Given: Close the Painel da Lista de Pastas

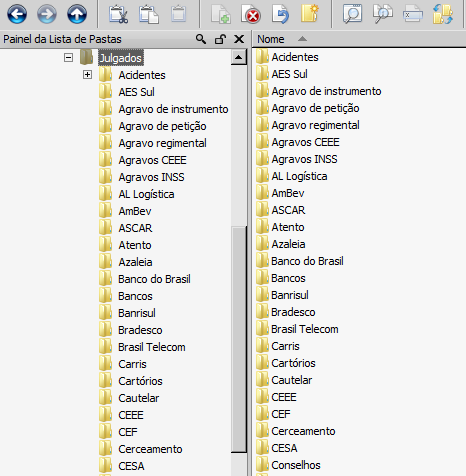Looking at the screenshot, I should 239,39.
